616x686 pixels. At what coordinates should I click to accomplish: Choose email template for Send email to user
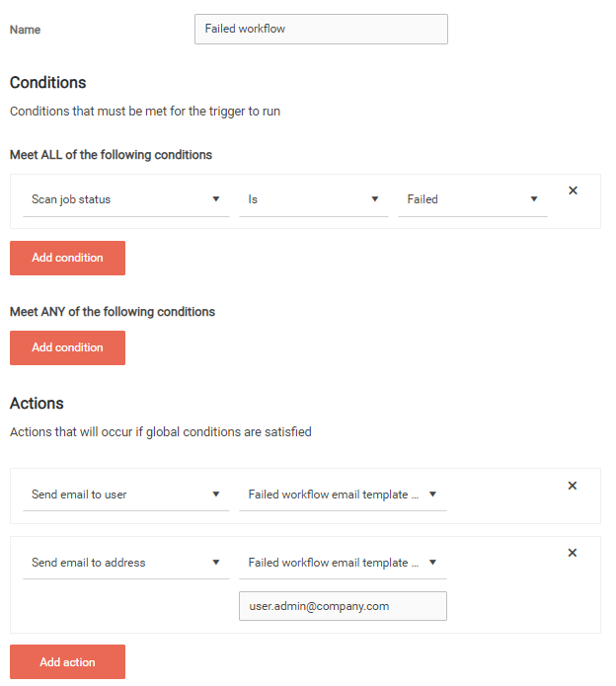tap(342, 495)
